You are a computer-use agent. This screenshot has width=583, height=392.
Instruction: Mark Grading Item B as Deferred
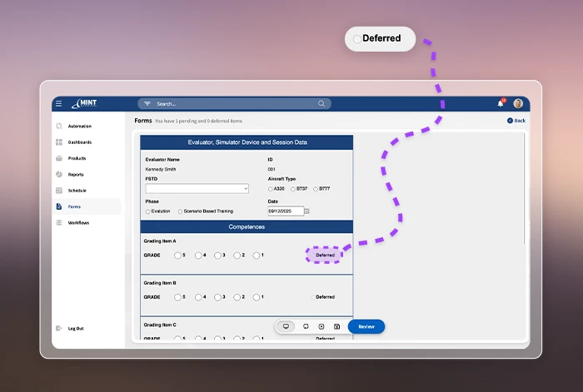(x=313, y=297)
